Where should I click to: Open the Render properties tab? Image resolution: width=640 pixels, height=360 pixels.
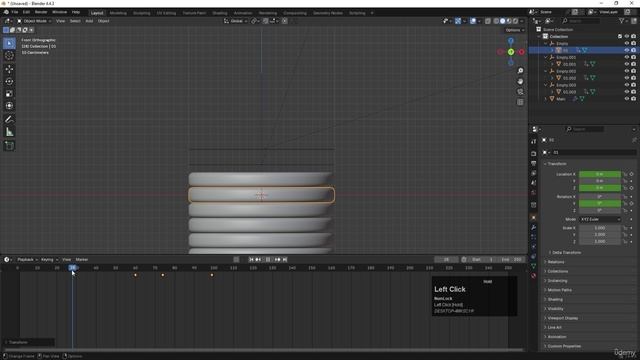533,153
